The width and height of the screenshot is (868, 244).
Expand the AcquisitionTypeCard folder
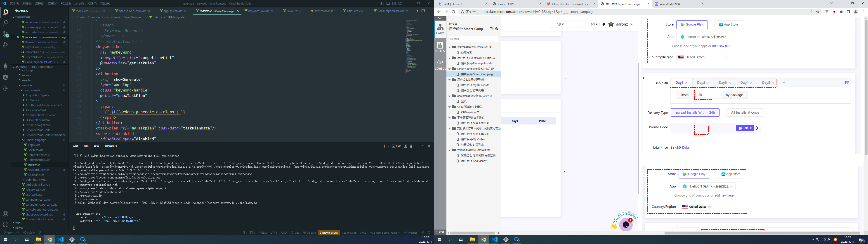[39, 95]
